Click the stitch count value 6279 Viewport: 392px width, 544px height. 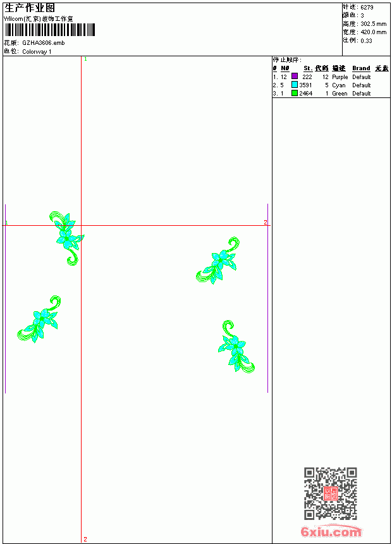[367, 8]
